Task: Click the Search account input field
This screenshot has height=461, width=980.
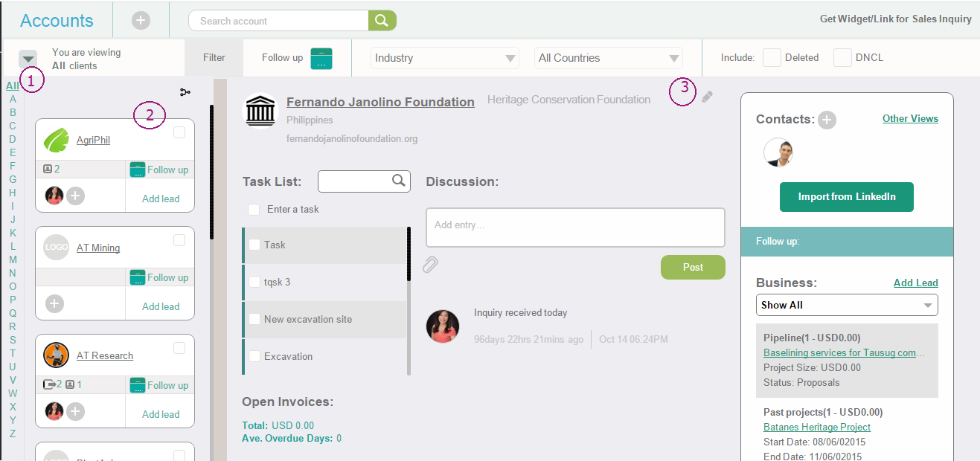Action: tap(279, 21)
